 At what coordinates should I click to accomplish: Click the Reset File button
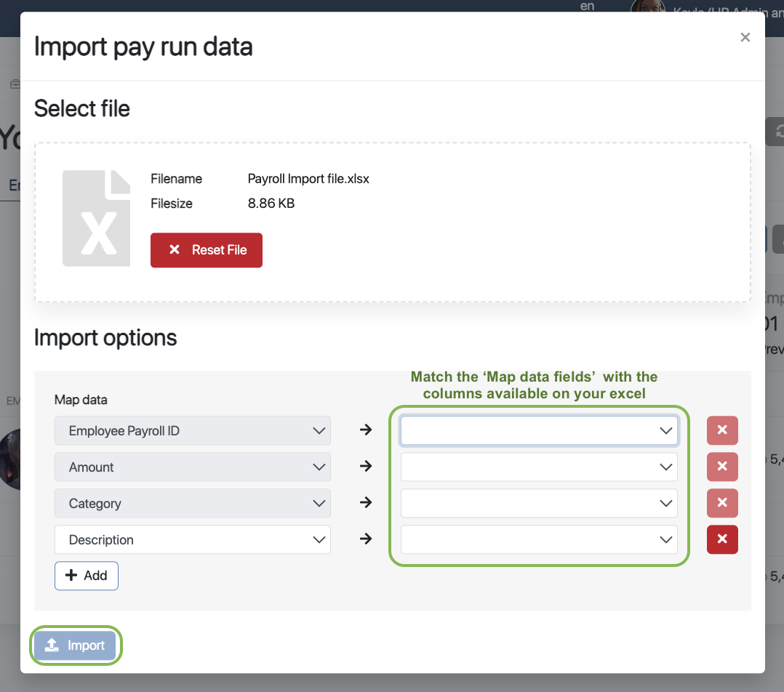[x=207, y=249]
